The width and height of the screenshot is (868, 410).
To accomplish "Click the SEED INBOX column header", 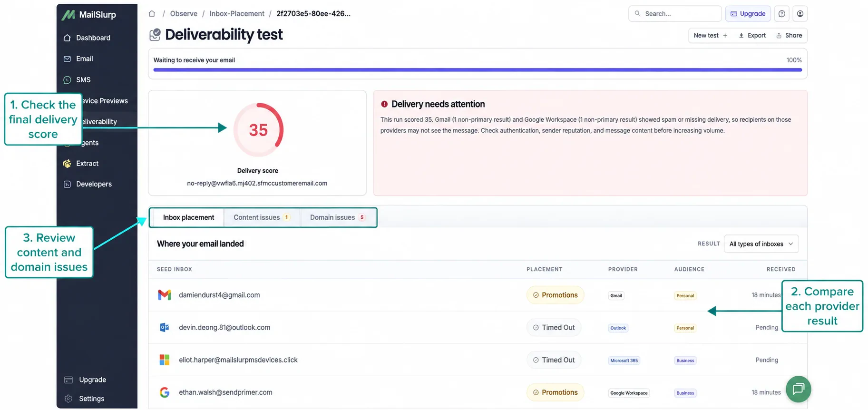I will [175, 270].
